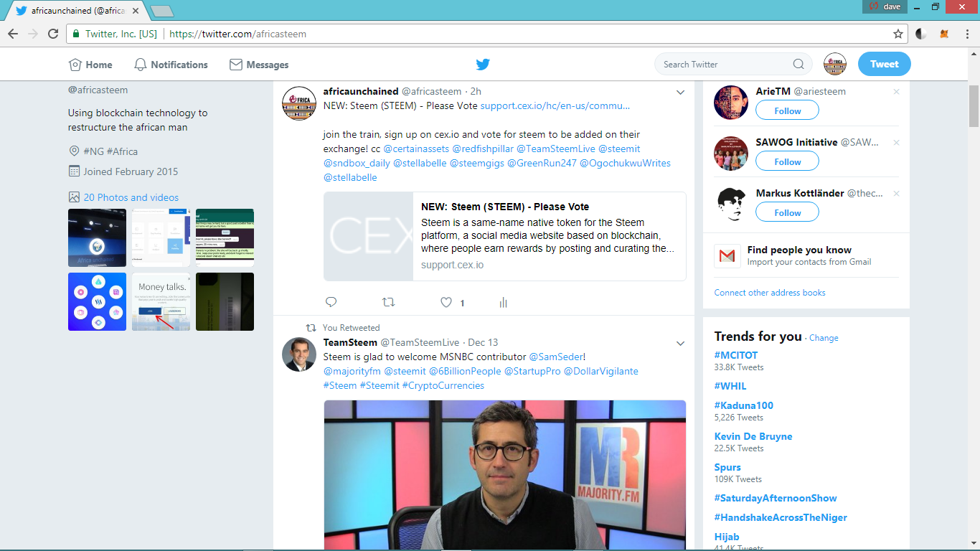
Task: Click @certainassets mention
Action: point(416,149)
